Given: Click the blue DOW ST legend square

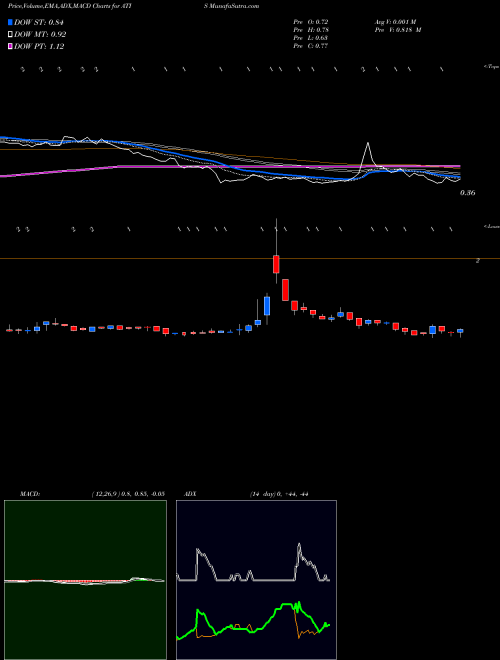Looking at the screenshot, I should pos(10,22).
